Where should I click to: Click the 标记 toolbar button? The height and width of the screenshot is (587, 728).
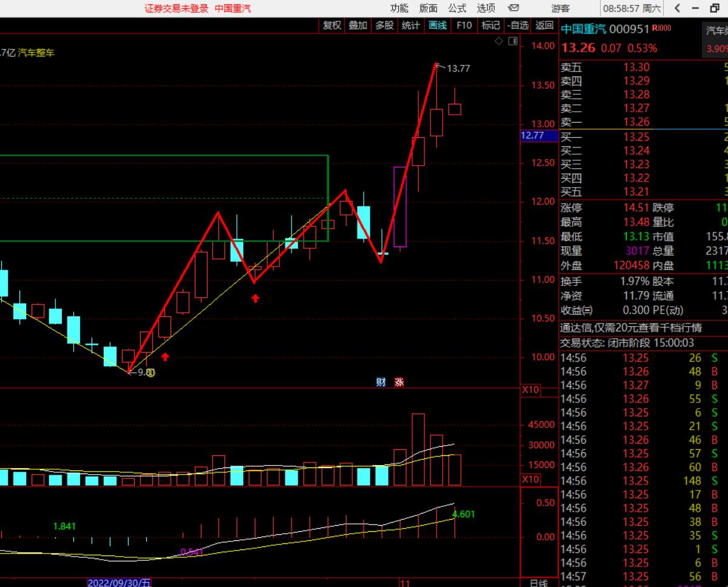(x=490, y=25)
